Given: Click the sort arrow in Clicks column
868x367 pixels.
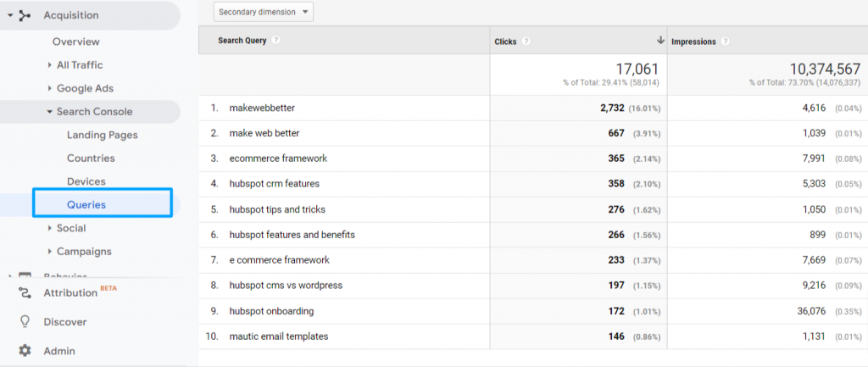Looking at the screenshot, I should [660, 40].
